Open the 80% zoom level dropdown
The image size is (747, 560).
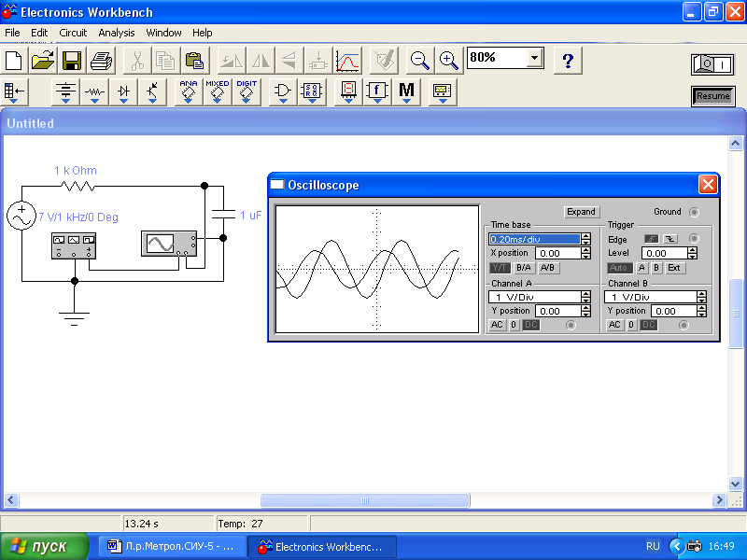(x=535, y=58)
